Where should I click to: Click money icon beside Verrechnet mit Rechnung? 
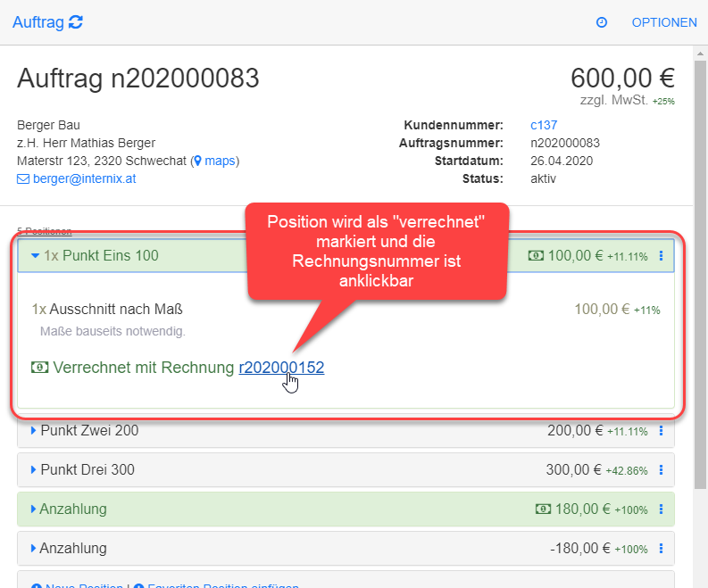pos(40,368)
